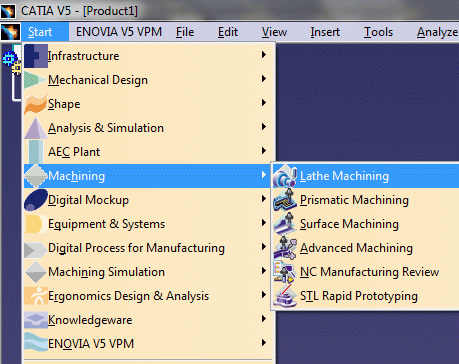Screen dimensions: 459x364
Task: Click the Machining Simulation gray diamond icon
Action: 36,272
